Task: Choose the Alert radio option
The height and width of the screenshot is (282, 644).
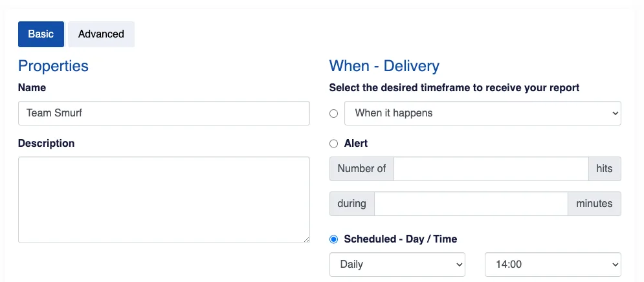Action: point(334,144)
